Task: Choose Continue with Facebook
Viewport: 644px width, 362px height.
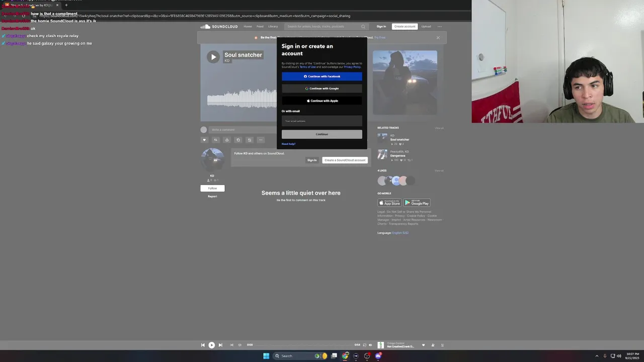Action: [321, 76]
